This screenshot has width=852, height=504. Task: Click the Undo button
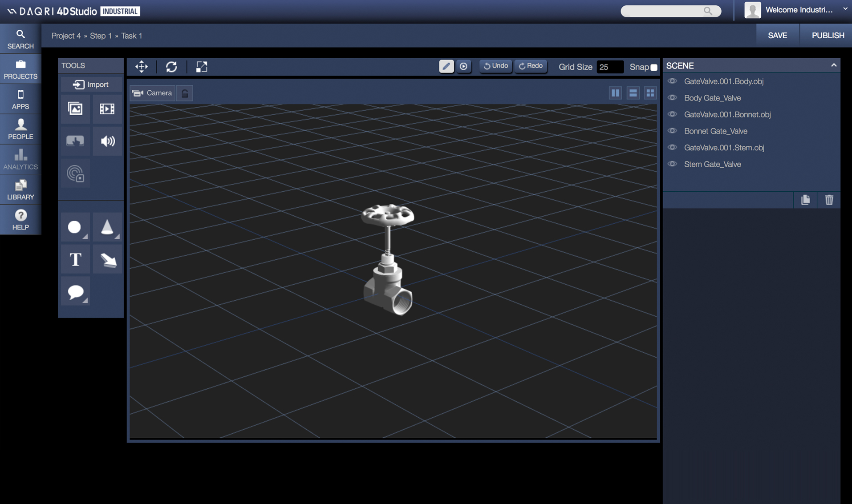tap(495, 66)
